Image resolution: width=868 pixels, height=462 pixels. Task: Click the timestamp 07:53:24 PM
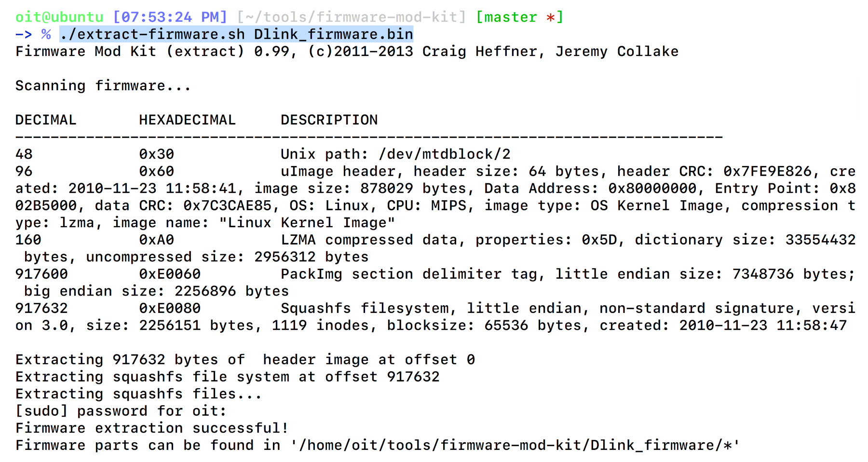pyautogui.click(x=170, y=17)
